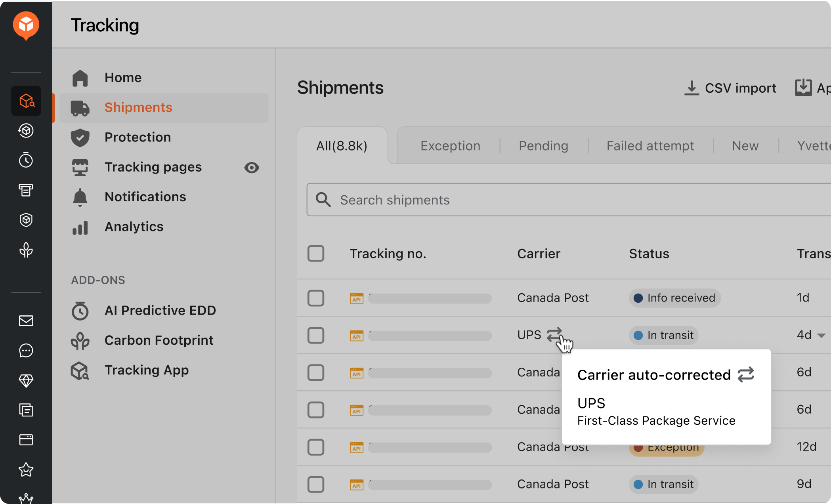Click the magnifier icon in search box
The width and height of the screenshot is (831, 504).
pyautogui.click(x=323, y=200)
